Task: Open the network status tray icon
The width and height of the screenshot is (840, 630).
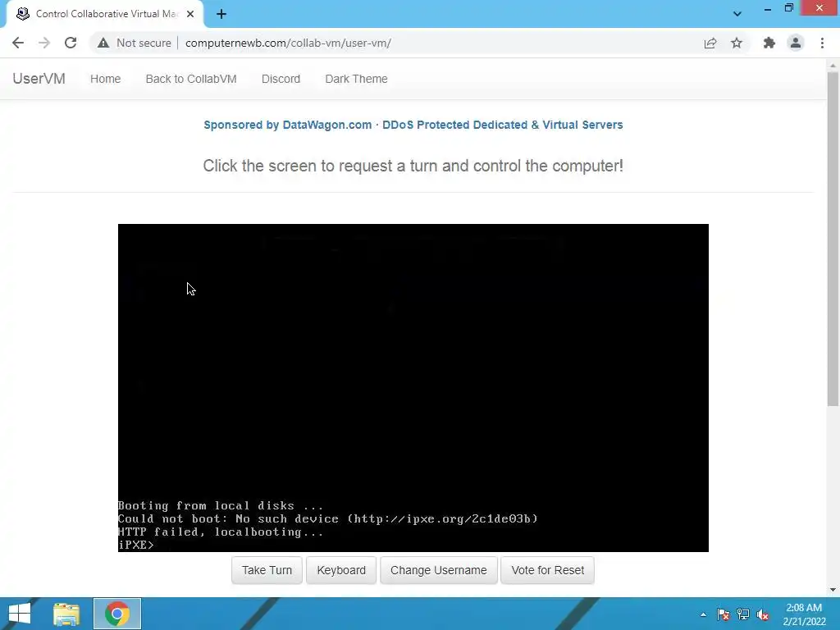Action: tap(743, 614)
